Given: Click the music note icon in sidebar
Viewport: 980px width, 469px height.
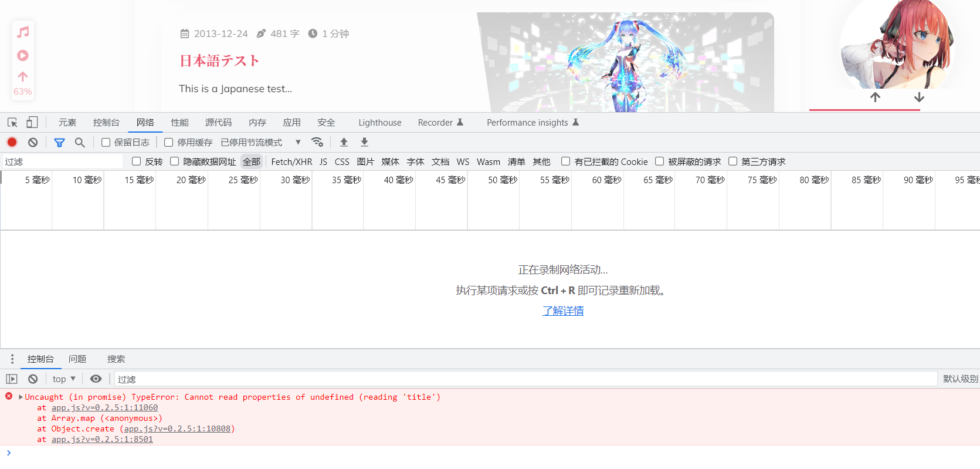Looking at the screenshot, I should 23,32.
